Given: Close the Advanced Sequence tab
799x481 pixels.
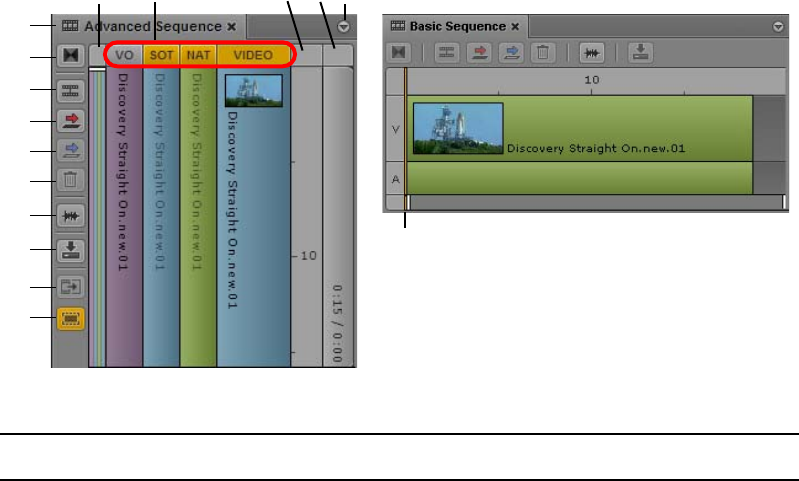Looking at the screenshot, I should pos(232,26).
